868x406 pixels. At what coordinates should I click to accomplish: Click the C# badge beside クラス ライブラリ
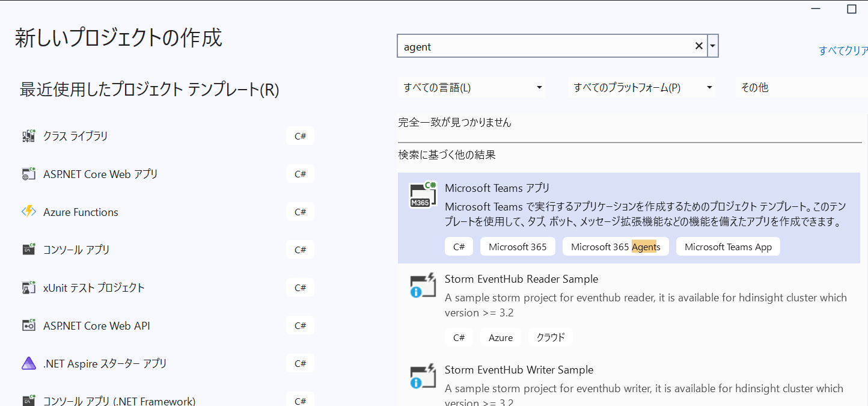300,136
